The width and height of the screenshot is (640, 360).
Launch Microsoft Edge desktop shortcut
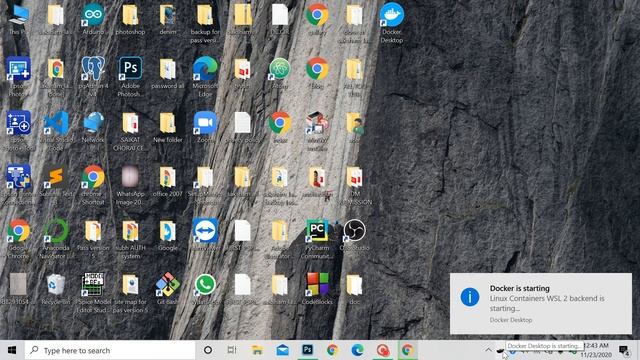click(205, 77)
